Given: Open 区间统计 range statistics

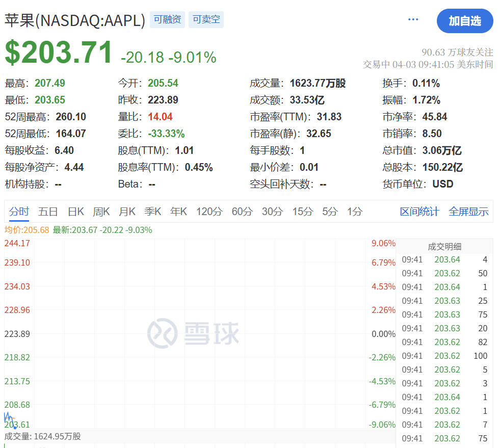Looking at the screenshot, I should pyautogui.click(x=419, y=211).
